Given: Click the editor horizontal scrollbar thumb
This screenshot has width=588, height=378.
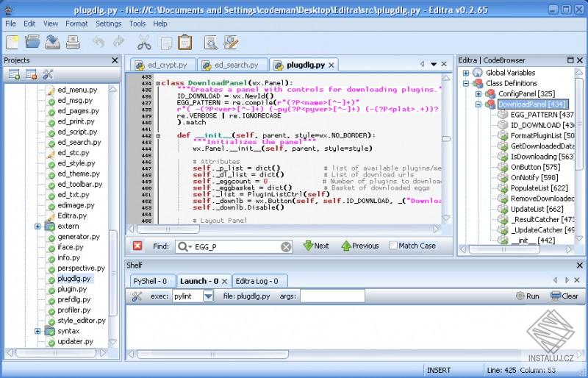Looking at the screenshot, I should tap(168, 229).
